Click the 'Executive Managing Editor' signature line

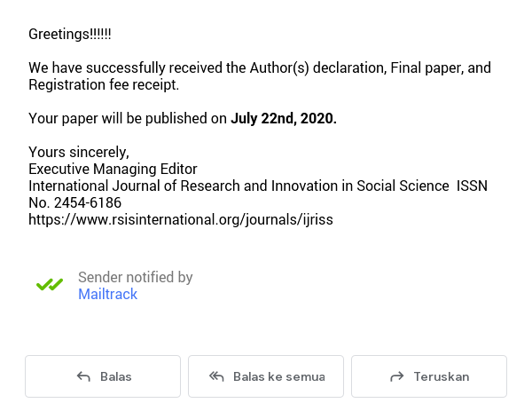coord(113,170)
